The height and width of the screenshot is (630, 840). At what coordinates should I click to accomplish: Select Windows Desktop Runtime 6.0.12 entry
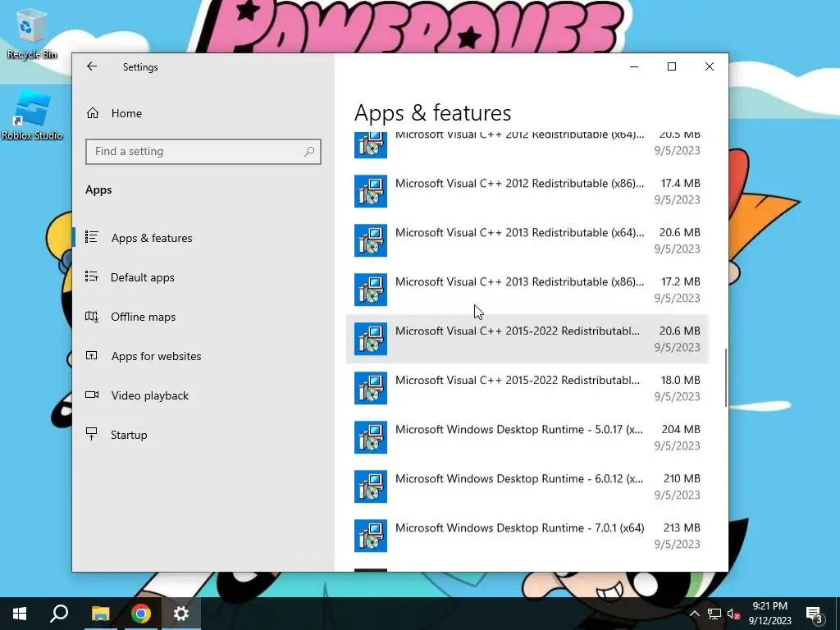coord(527,487)
